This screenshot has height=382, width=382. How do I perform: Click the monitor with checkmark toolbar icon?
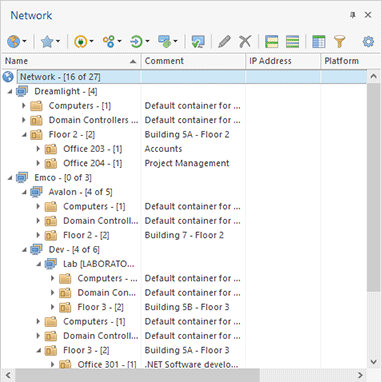tap(198, 42)
